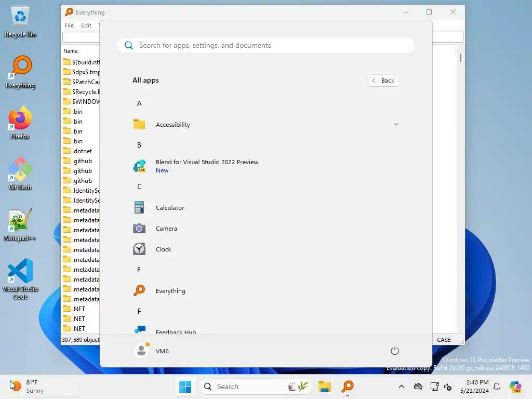Open the power options button
This screenshot has width=532, height=399.
(394, 351)
